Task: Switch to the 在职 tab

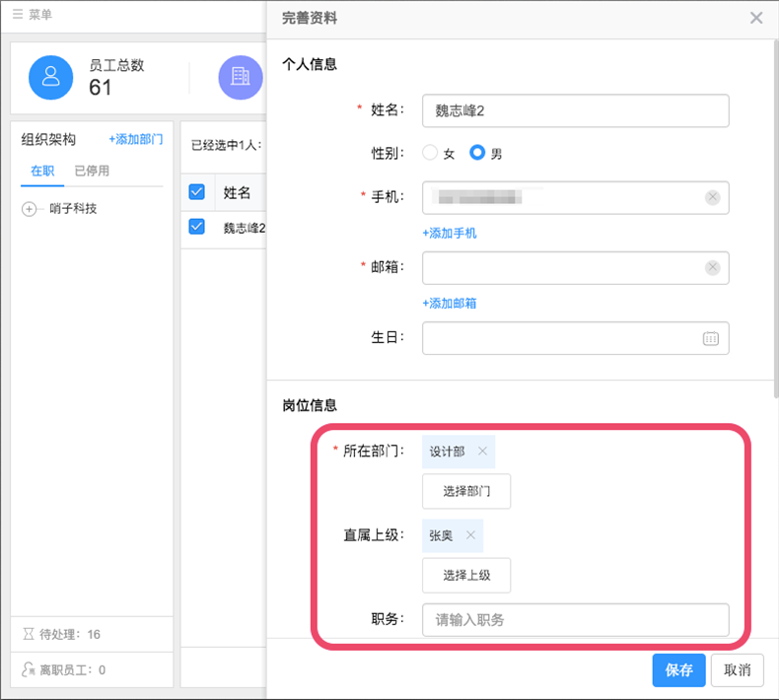Action: point(42,171)
